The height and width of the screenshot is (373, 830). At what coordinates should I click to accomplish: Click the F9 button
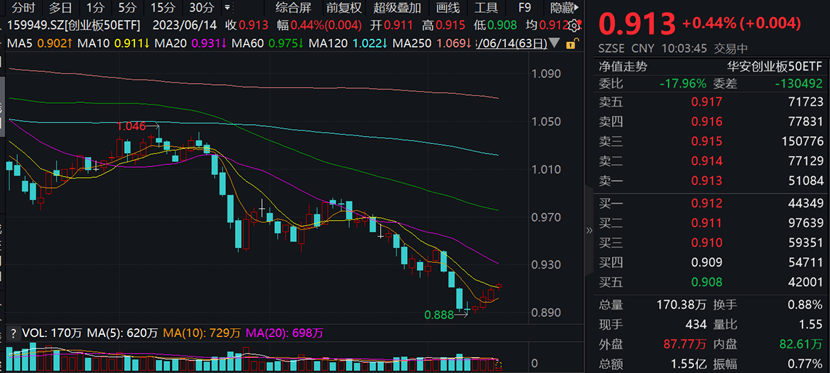[x=525, y=8]
